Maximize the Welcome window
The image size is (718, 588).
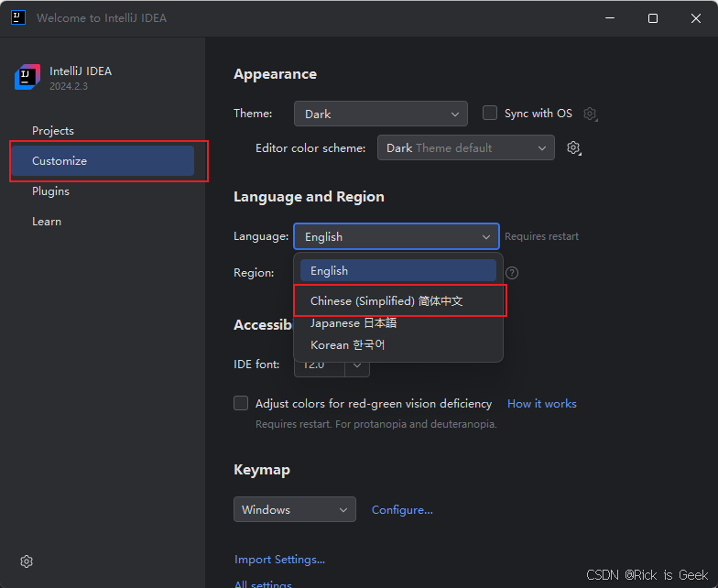(x=653, y=18)
